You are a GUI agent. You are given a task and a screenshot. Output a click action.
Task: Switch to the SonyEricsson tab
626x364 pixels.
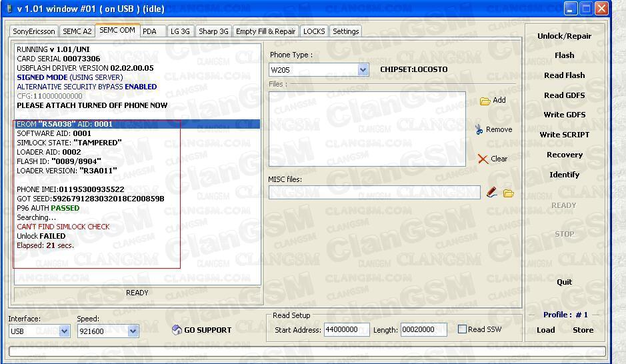(34, 31)
